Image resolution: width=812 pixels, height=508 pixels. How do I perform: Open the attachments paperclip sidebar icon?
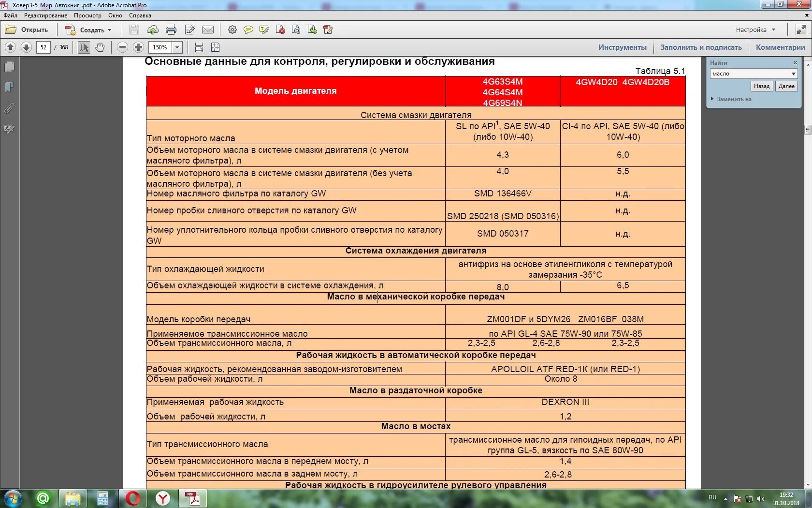pyautogui.click(x=9, y=108)
